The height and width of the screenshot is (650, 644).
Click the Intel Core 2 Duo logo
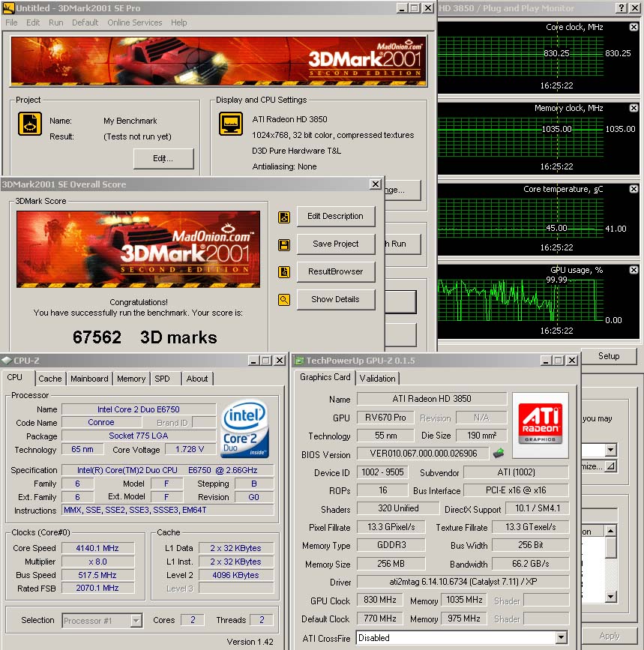(x=245, y=429)
